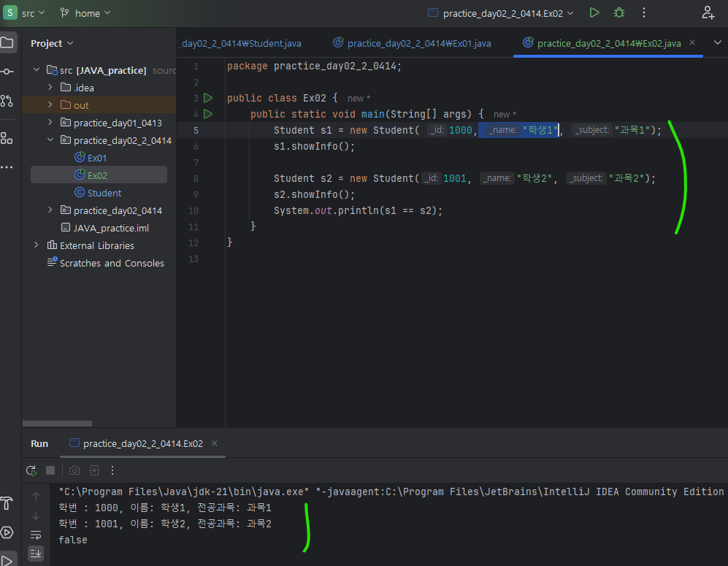Open More Actions vertical dots in top toolbar
The height and width of the screenshot is (566, 728).
[x=643, y=13]
